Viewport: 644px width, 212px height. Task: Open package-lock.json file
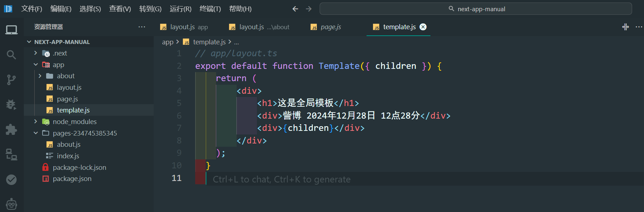tap(79, 167)
